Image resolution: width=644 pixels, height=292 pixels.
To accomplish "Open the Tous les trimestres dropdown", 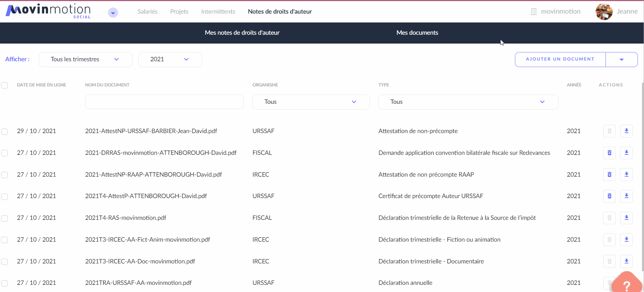I will 85,60.
